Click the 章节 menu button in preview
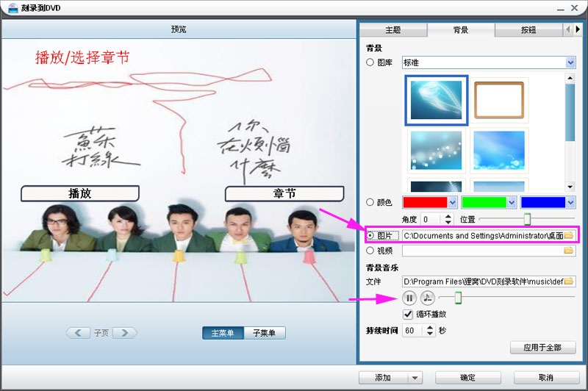The height and width of the screenshot is (391, 588). [284, 193]
